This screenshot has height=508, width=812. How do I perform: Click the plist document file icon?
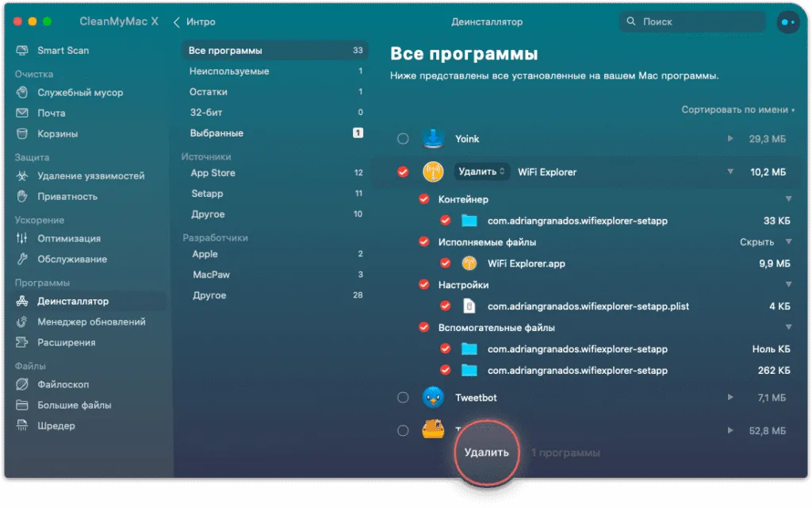[x=469, y=306]
